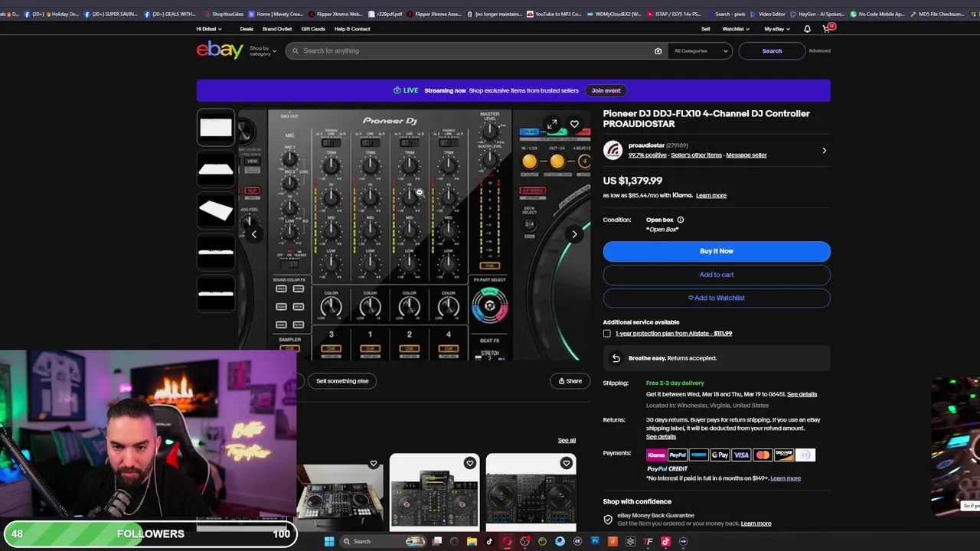Open the 99.7% positive feedback link

click(x=648, y=155)
